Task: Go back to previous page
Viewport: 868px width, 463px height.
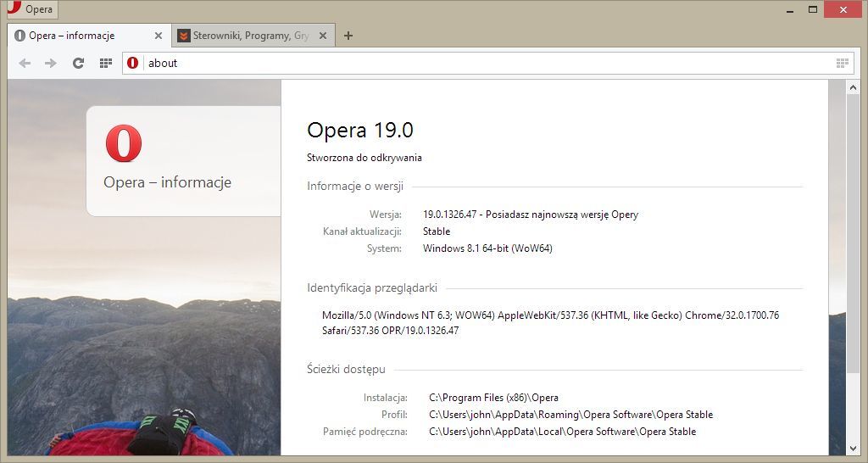Action: (x=25, y=63)
